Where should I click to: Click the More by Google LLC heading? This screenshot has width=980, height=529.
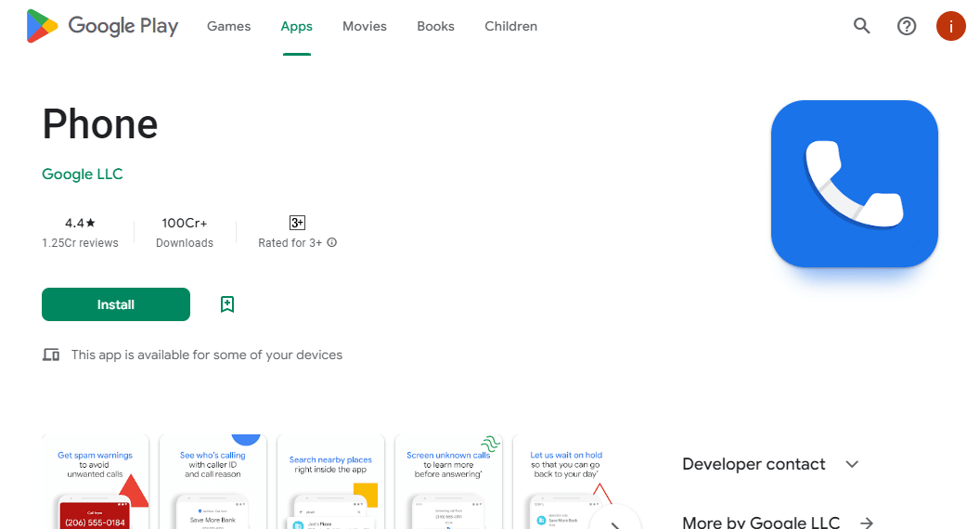(761, 523)
